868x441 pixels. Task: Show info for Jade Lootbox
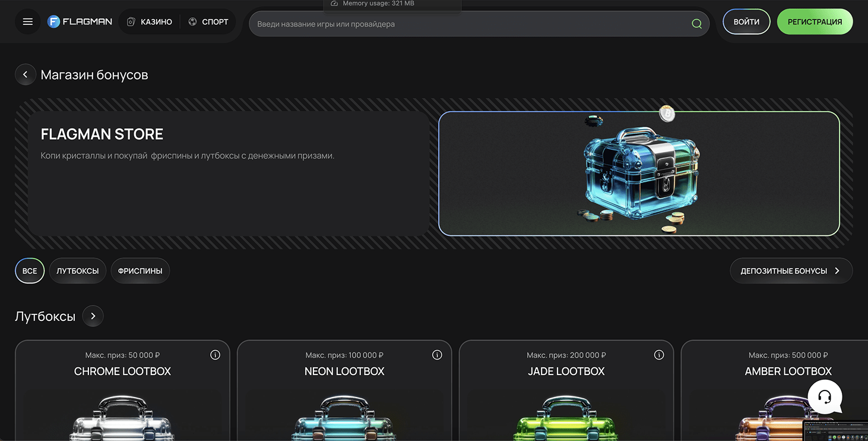tap(658, 355)
